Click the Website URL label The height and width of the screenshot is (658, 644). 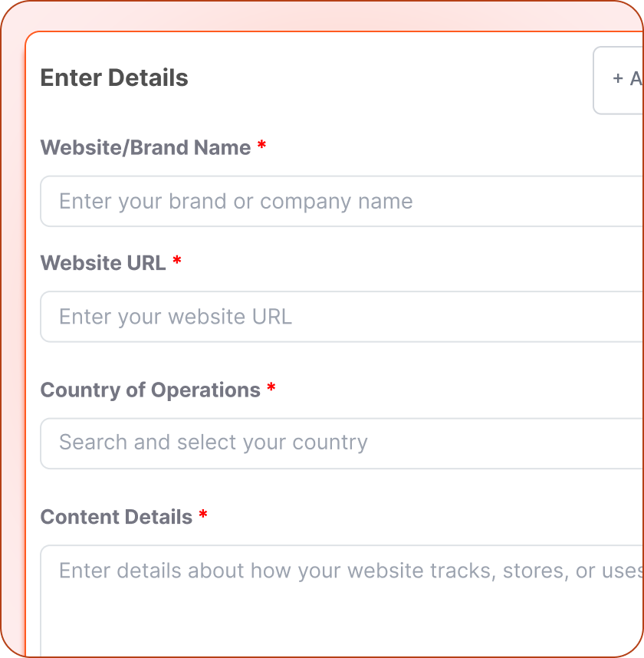[x=103, y=262]
